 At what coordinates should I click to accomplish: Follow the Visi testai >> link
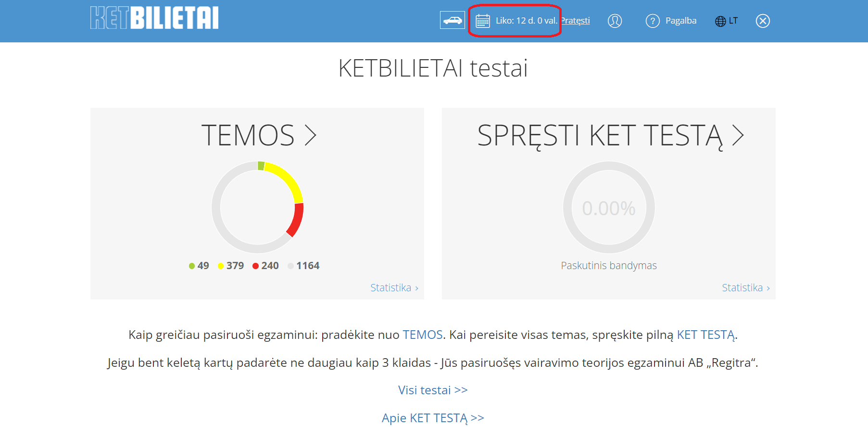point(432,390)
